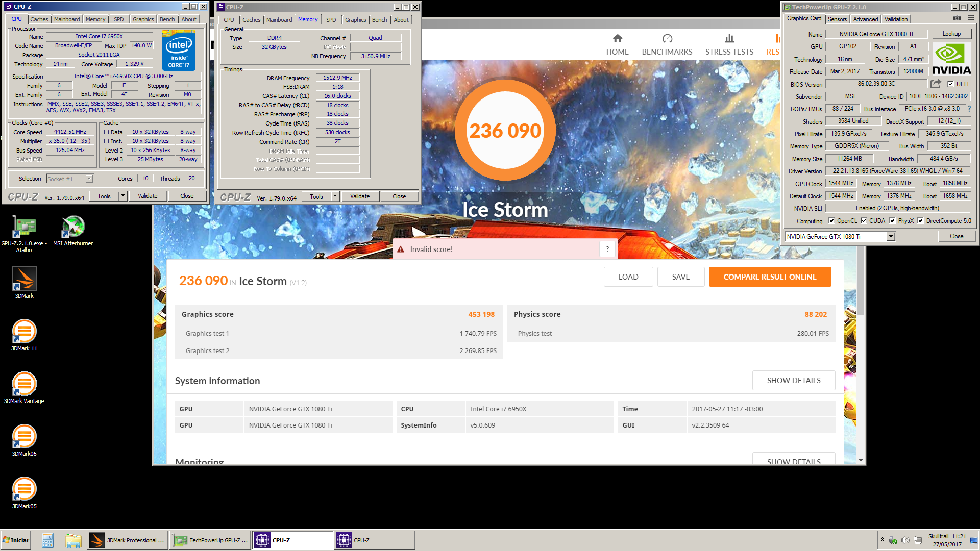The image size is (980, 551).
Task: Switch to the Mainboard tab in the left CPU-Z window
Action: click(x=67, y=19)
